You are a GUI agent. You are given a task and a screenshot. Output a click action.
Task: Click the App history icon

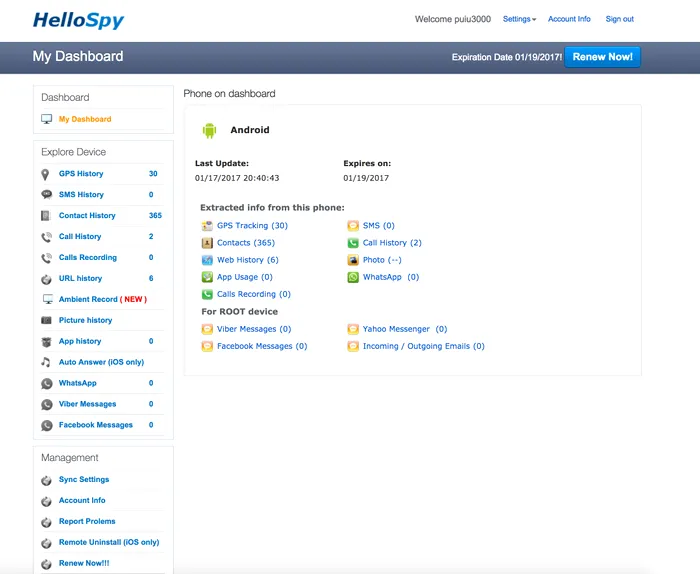click(x=46, y=342)
